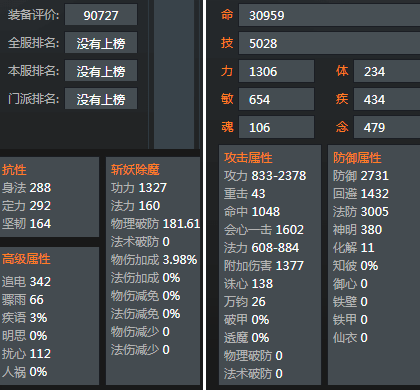
Task: Click the 法伤减少 0 entry
Action: 140,350
